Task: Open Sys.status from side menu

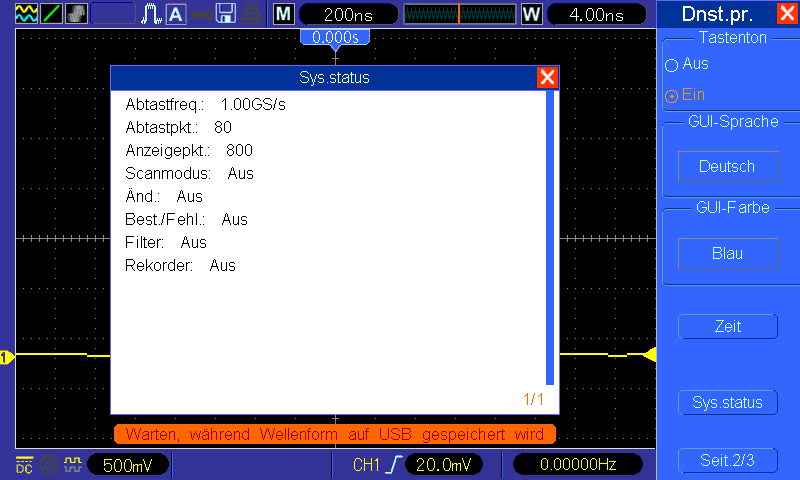Action: point(728,402)
